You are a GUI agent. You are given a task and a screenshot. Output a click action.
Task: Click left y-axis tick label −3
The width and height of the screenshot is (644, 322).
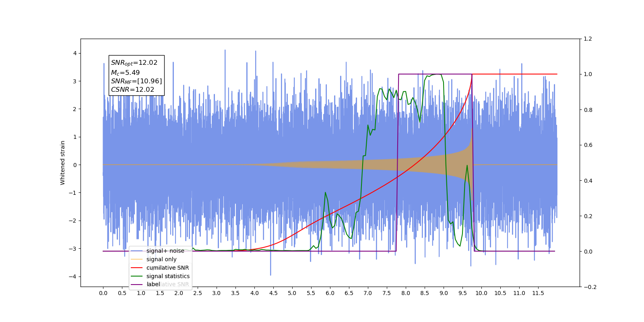point(72,248)
